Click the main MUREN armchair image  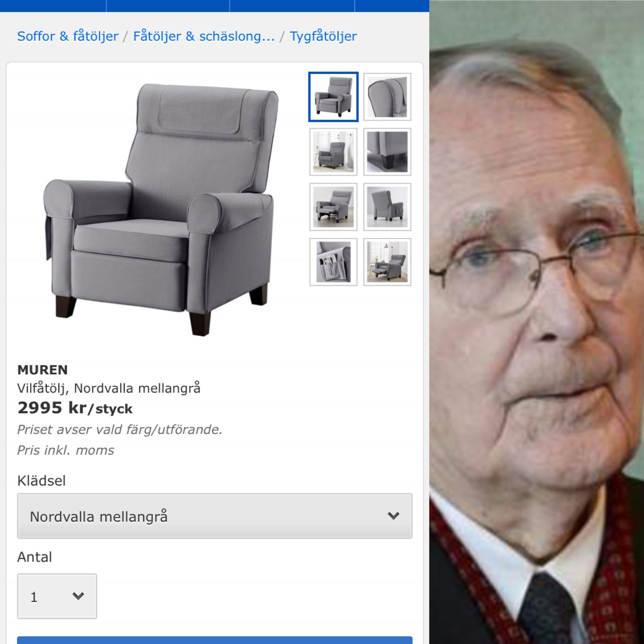pyautogui.click(x=162, y=210)
